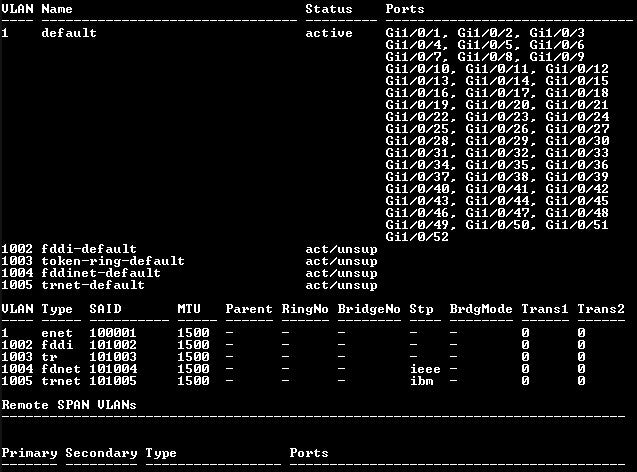Select port Gi1/0/24

click(x=577, y=117)
